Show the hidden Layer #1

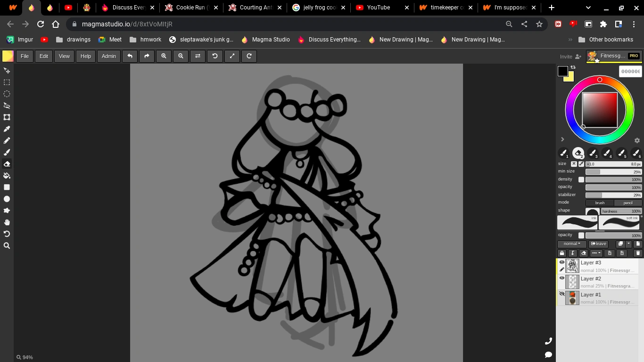[562, 294]
